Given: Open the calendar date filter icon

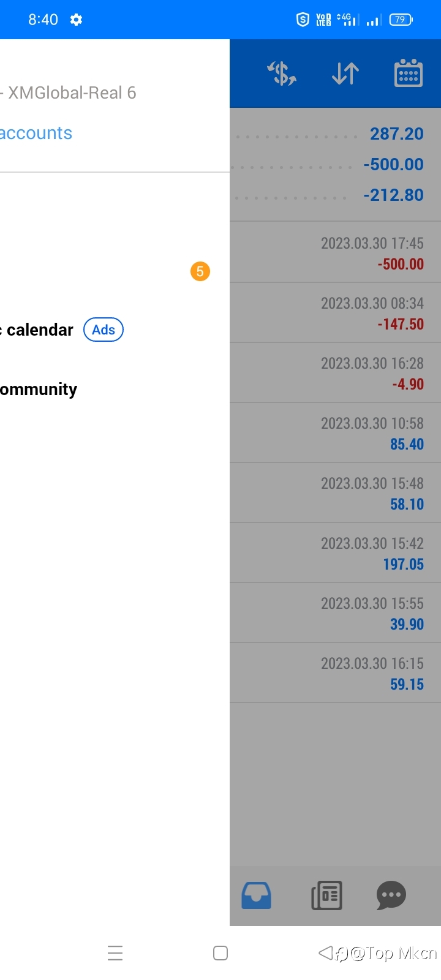Looking at the screenshot, I should coord(409,73).
